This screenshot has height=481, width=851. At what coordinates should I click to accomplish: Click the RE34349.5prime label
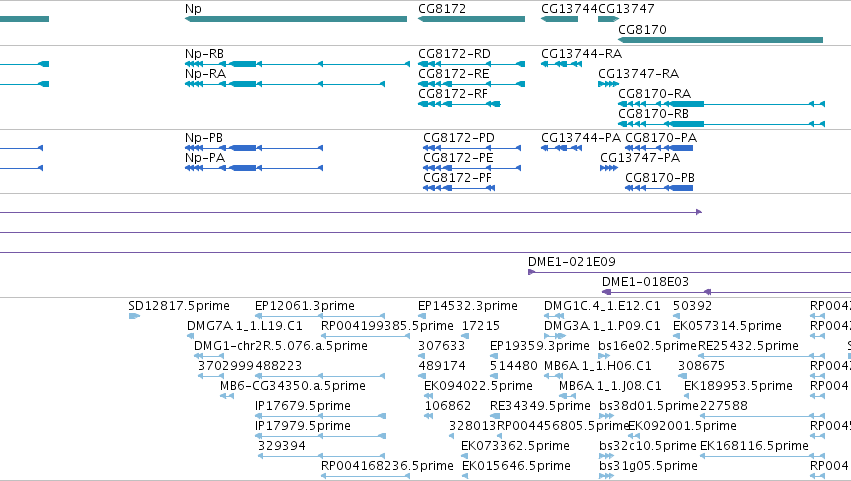(540, 407)
